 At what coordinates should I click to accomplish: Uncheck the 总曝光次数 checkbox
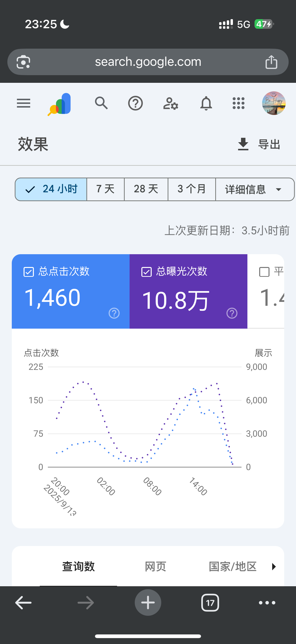coord(146,272)
